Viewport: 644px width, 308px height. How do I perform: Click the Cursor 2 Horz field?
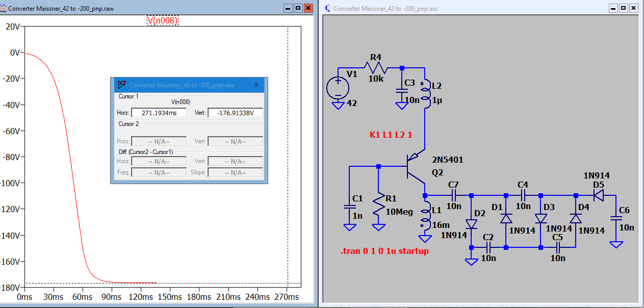click(x=159, y=141)
